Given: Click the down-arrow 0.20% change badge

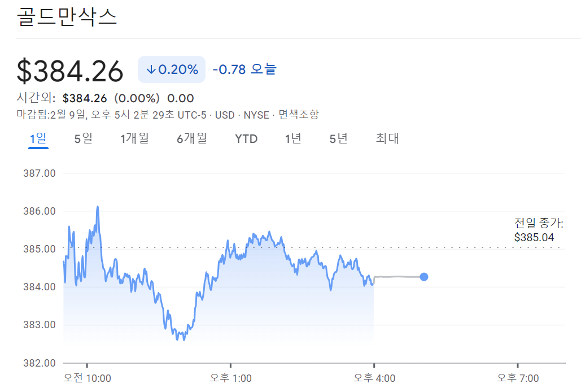Looking at the screenshot, I should point(171,68).
